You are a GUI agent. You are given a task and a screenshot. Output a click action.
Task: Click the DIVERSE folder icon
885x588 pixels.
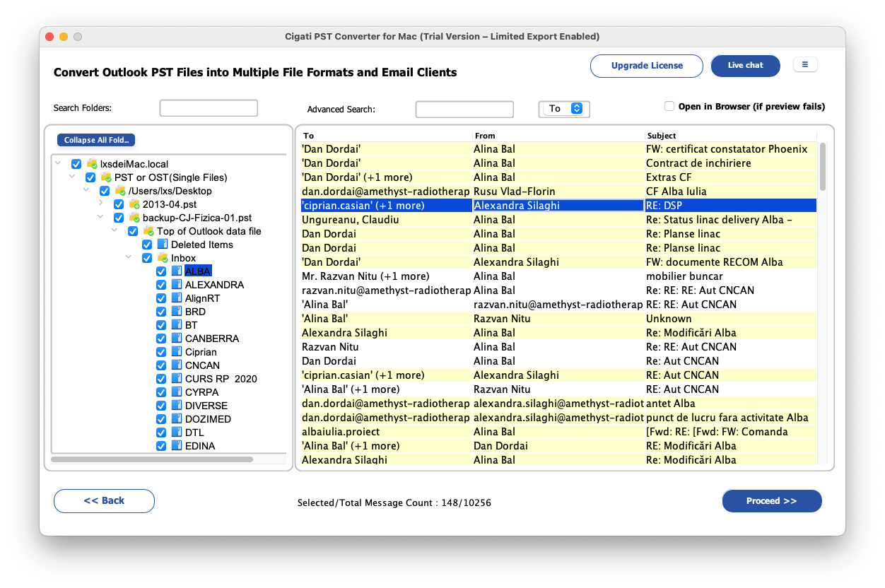coord(177,406)
